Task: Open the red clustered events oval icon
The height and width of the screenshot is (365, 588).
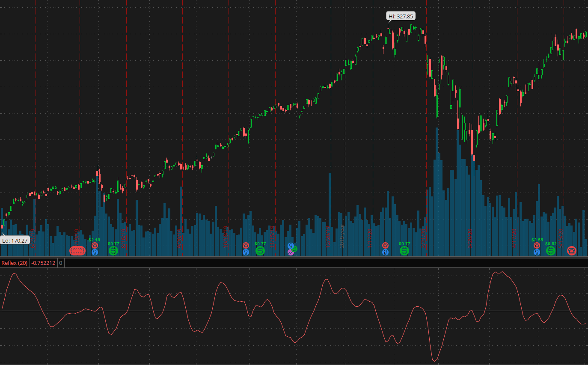Action: [x=78, y=251]
